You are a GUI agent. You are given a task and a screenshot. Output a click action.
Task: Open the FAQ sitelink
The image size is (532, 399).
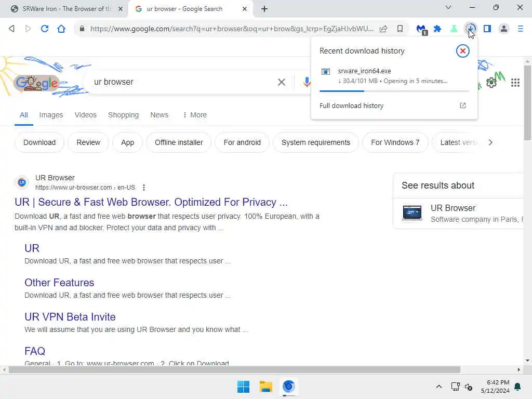coord(35,351)
